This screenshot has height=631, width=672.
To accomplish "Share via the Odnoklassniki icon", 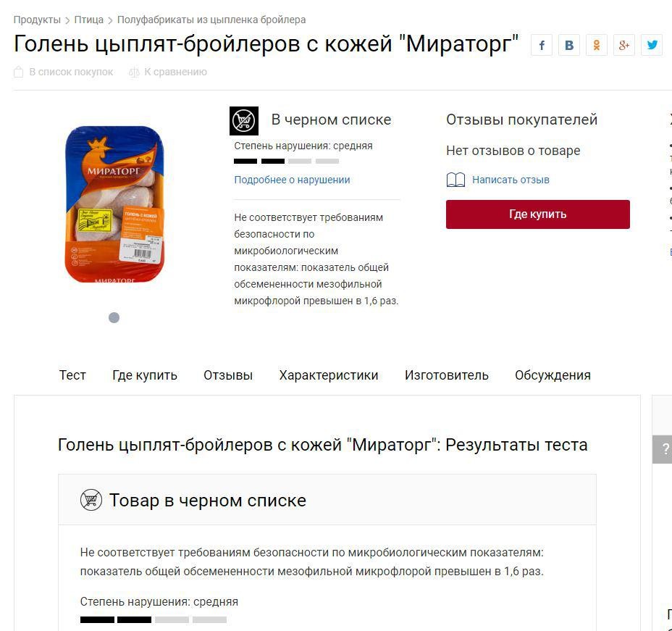I will pyautogui.click(x=597, y=45).
